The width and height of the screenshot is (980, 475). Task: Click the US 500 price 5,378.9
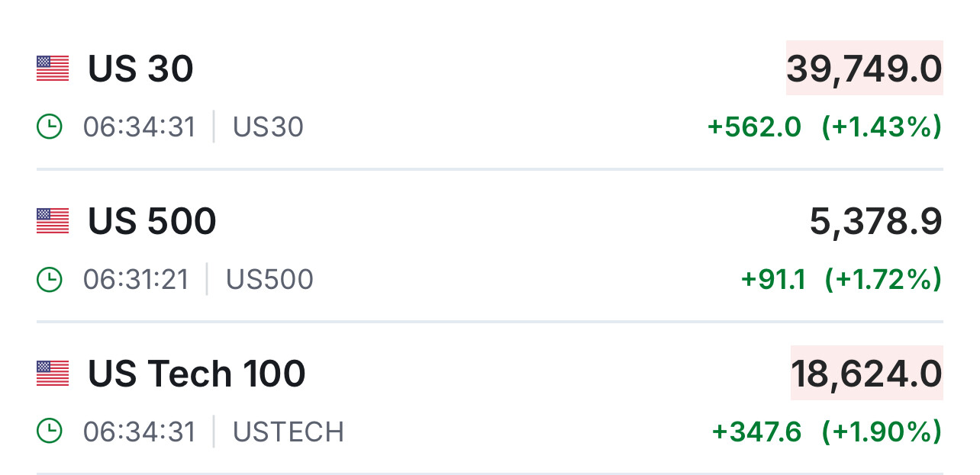(875, 222)
